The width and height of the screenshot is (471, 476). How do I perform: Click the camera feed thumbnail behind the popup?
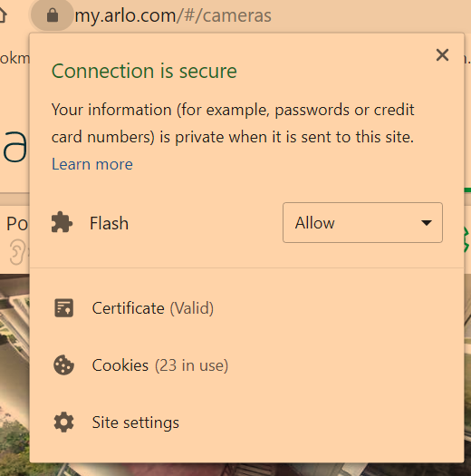click(14, 375)
